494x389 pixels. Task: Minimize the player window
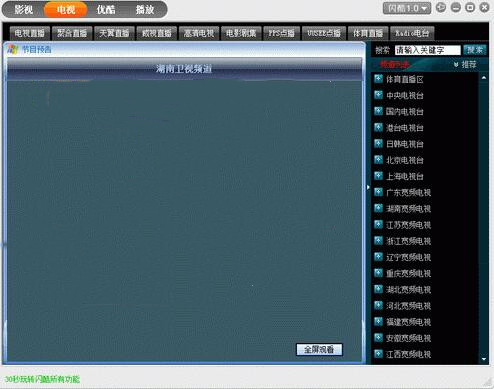(x=456, y=7)
